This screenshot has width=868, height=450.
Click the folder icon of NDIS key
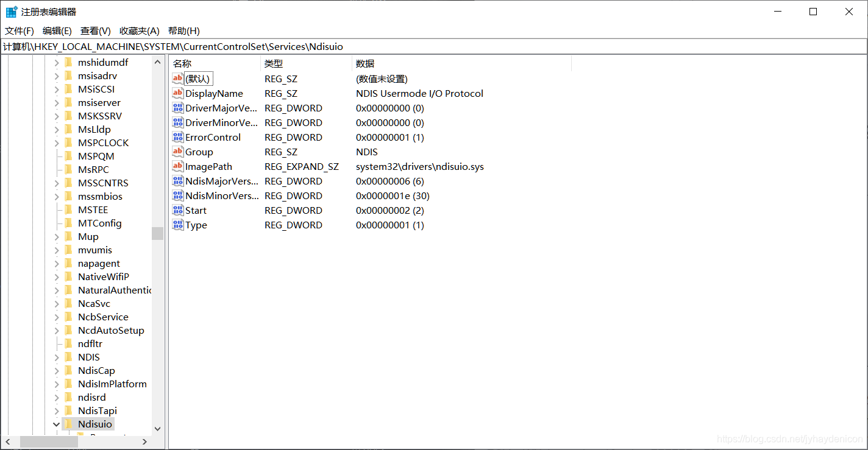[68, 357]
